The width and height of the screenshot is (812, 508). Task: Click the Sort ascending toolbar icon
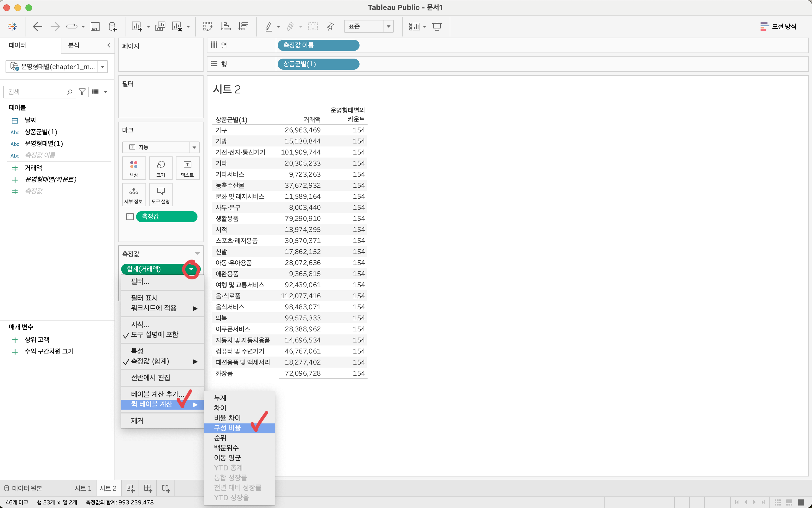pos(225,27)
